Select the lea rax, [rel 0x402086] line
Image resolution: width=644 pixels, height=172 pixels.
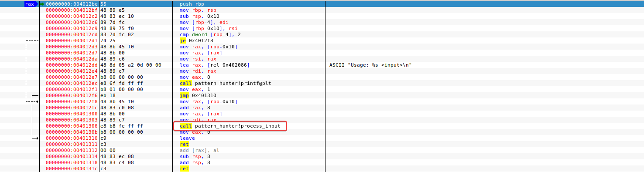coord(215,65)
